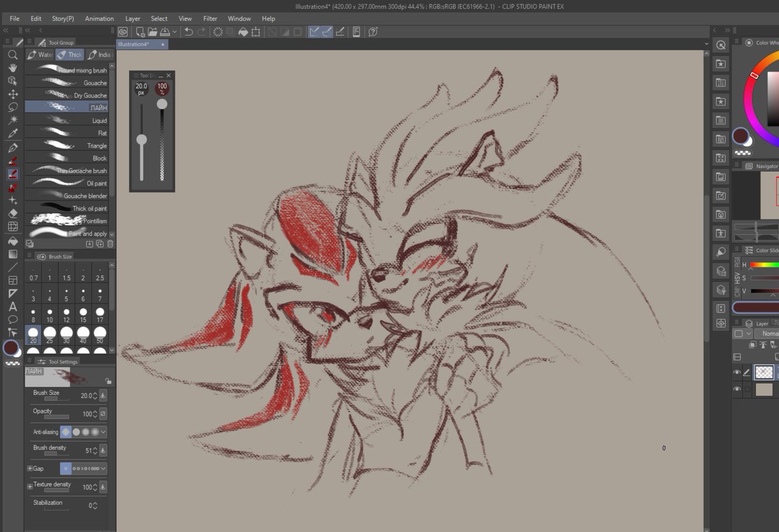This screenshot has height=532, width=779.
Task: Choose brush size preset 12
Action: [x=66, y=315]
